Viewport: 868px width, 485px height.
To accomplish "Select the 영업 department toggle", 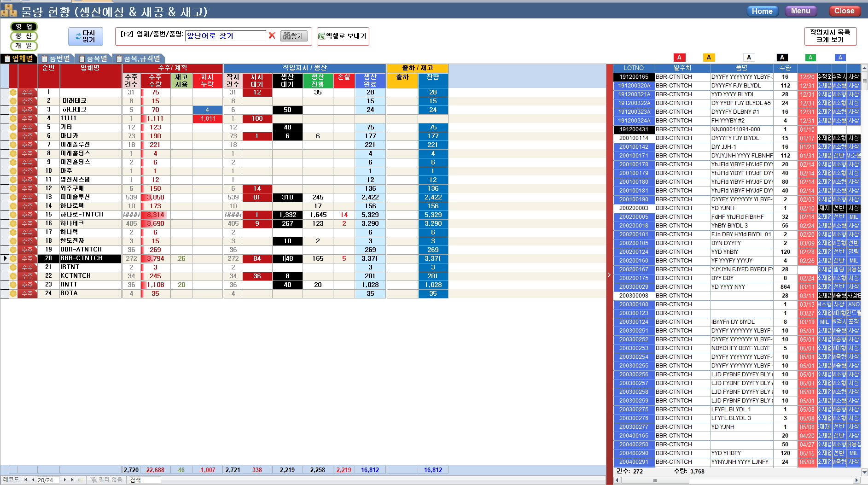I will (24, 27).
